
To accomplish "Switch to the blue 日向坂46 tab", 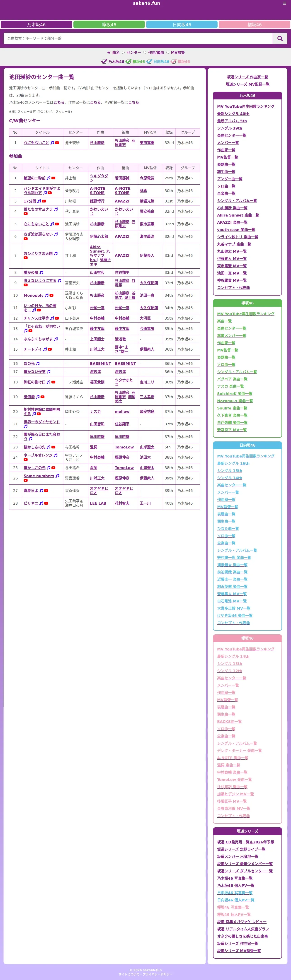I will point(182,25).
